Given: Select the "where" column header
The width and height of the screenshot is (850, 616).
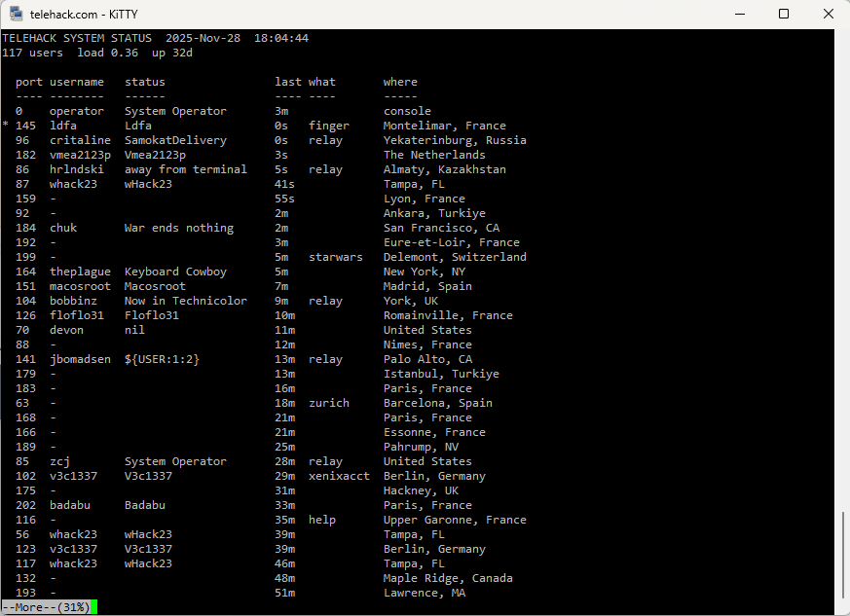Looking at the screenshot, I should tap(400, 82).
